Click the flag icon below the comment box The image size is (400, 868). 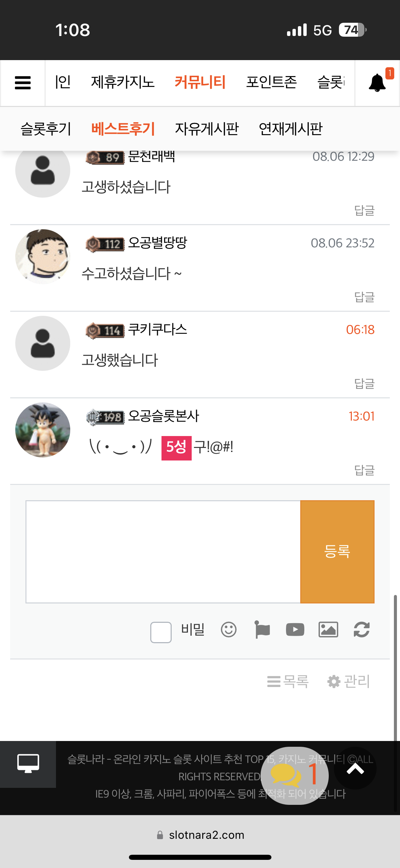click(x=262, y=630)
